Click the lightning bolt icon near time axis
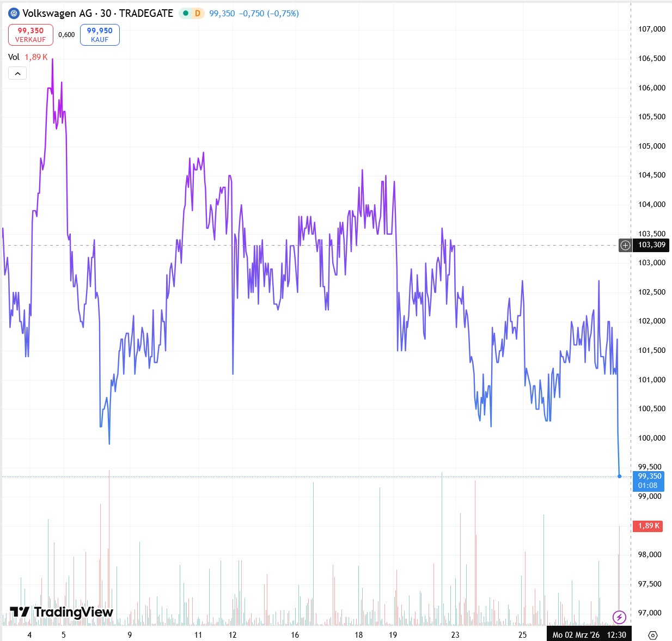The height and width of the screenshot is (641, 672). (x=619, y=617)
